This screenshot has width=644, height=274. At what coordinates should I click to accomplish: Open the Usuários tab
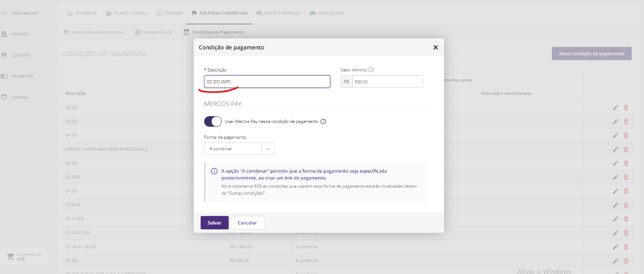pyautogui.click(x=82, y=13)
